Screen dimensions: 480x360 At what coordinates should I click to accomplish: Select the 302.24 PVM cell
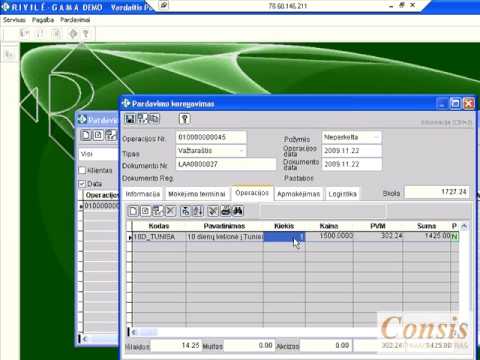tap(378, 237)
